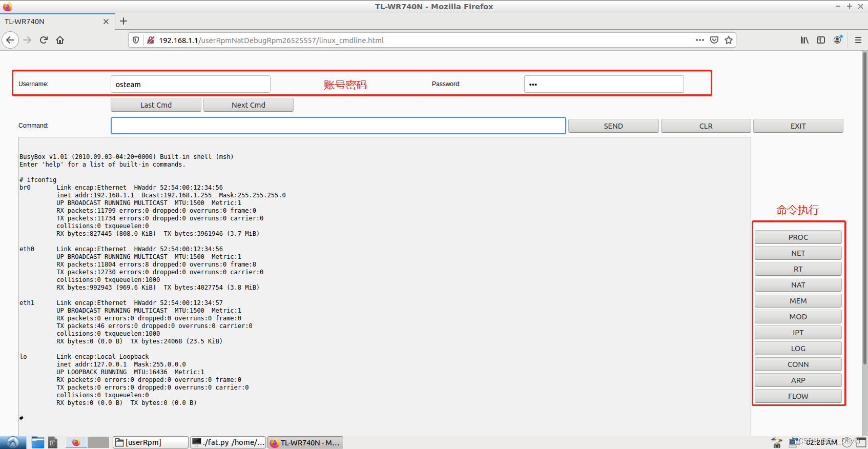
Task: Reload the current page
Action: (x=44, y=40)
